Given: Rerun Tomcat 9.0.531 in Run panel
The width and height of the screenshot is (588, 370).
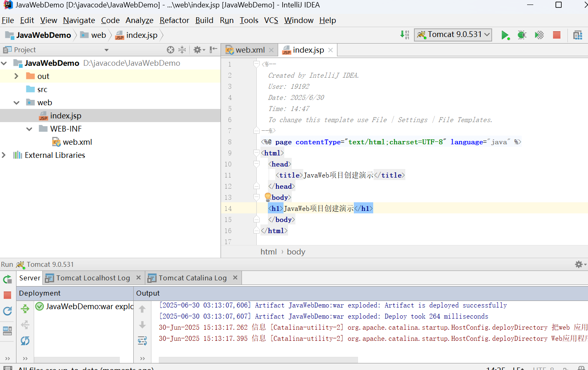Looking at the screenshot, I should pyautogui.click(x=7, y=280).
